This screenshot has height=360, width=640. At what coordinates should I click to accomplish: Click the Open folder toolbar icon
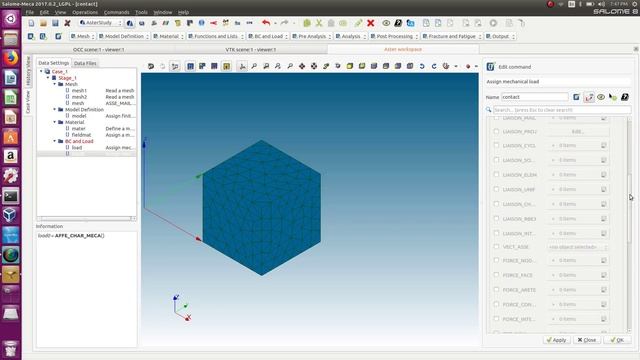43,23
